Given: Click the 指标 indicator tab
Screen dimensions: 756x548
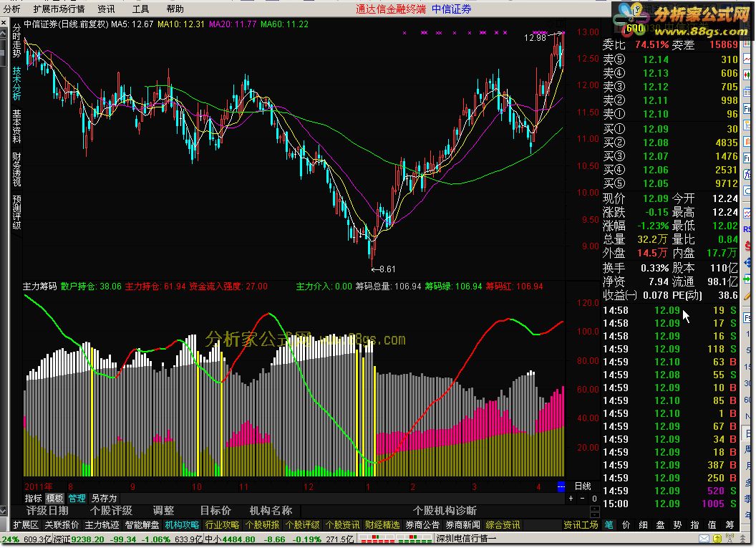Looking at the screenshot, I should [33, 499].
